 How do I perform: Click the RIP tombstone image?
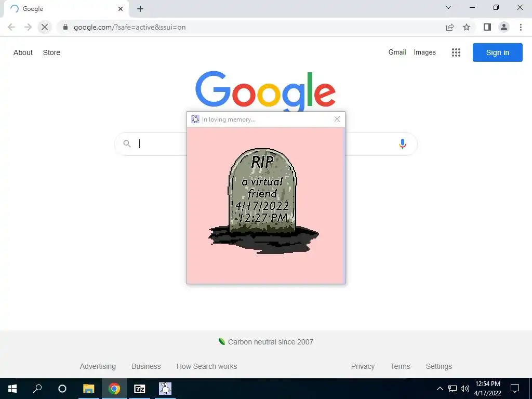[x=263, y=201]
